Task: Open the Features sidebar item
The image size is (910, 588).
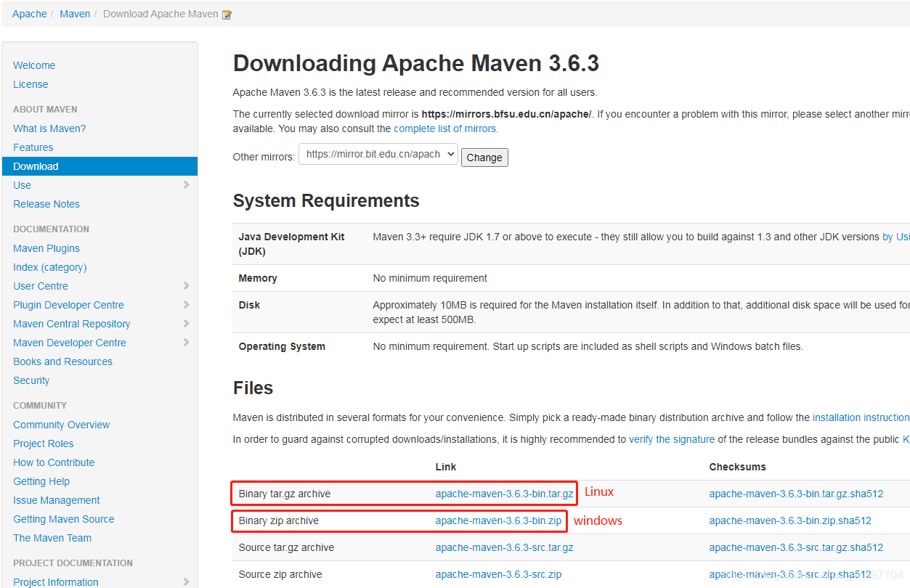Action: (33, 147)
